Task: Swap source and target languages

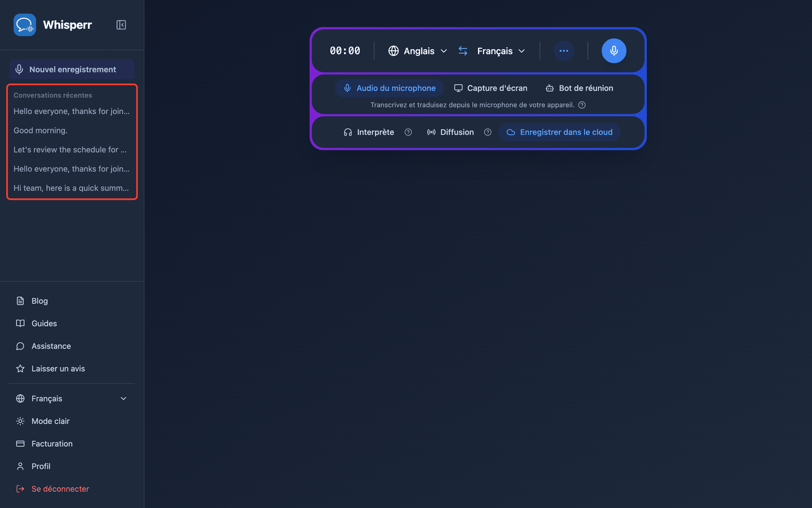Action: [463, 51]
